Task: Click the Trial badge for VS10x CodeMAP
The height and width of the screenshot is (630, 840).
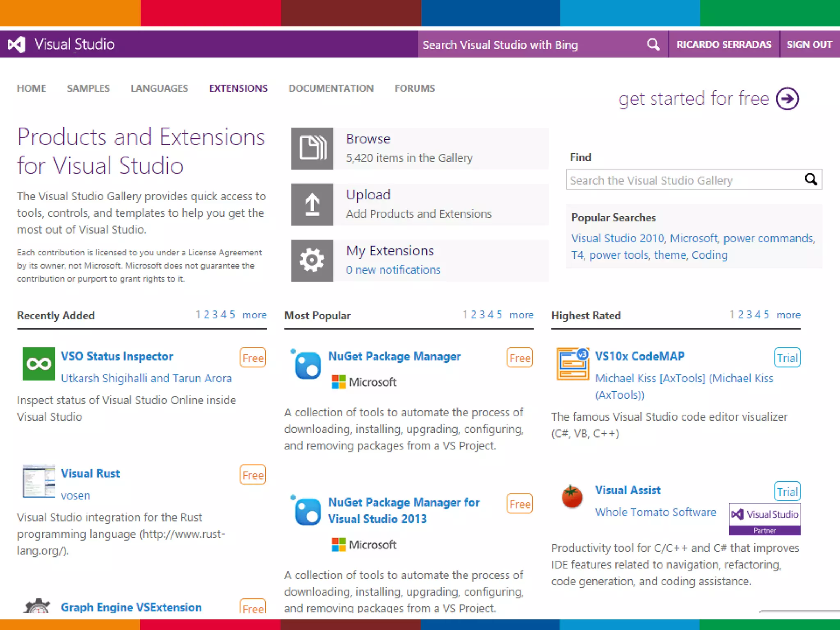Action: [x=787, y=358]
